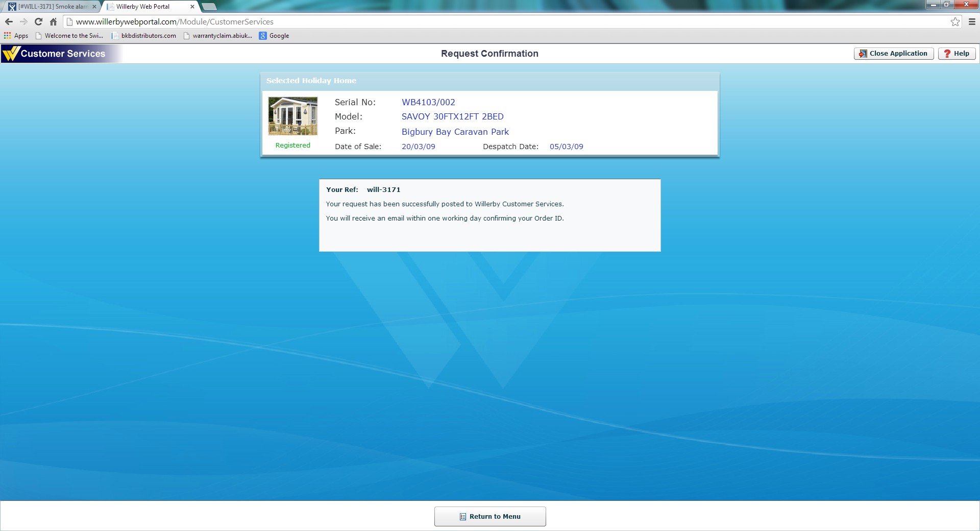The image size is (980, 531).
Task: Go to the browser home icon
Action: click(x=53, y=22)
